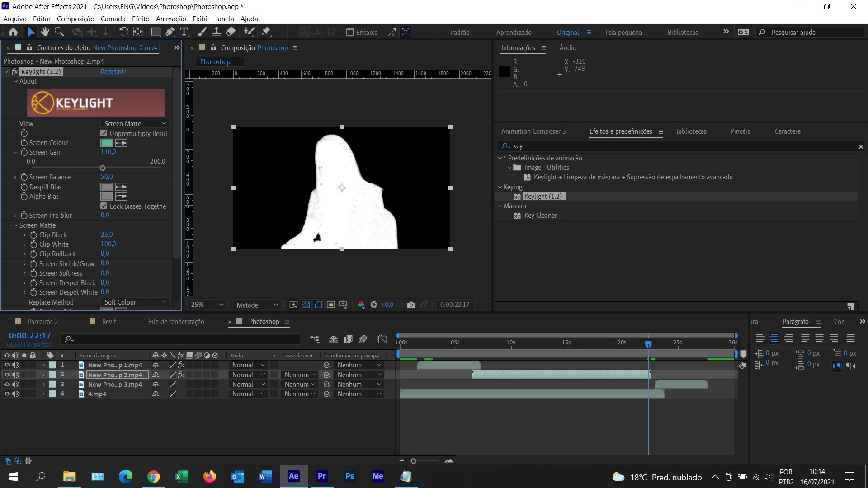The height and width of the screenshot is (488, 868).
Task: Open the 25% magnification dropdown
Action: [x=207, y=305]
